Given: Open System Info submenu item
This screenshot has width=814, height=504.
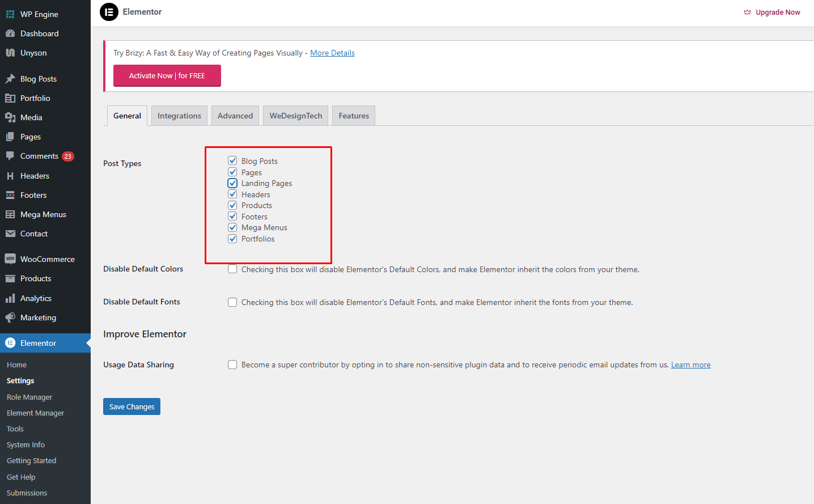Looking at the screenshot, I should 26,444.
